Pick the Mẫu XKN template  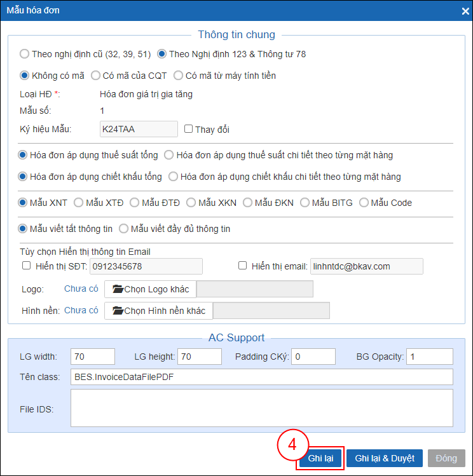[191, 203]
